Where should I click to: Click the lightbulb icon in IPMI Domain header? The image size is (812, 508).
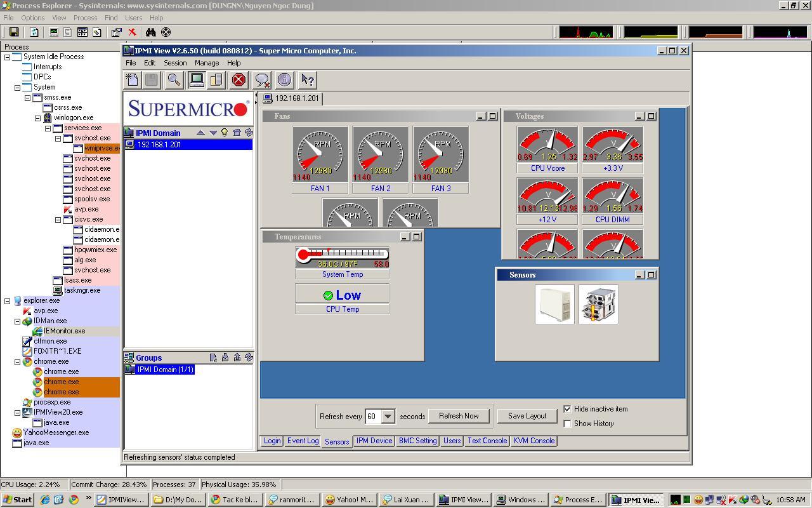(224, 133)
